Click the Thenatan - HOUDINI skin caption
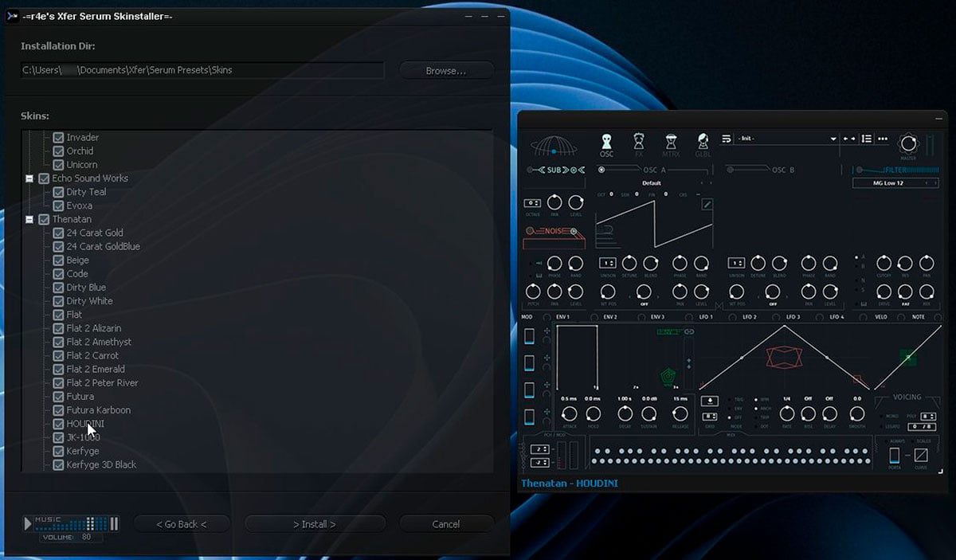This screenshot has height=560, width=956. coord(570,484)
